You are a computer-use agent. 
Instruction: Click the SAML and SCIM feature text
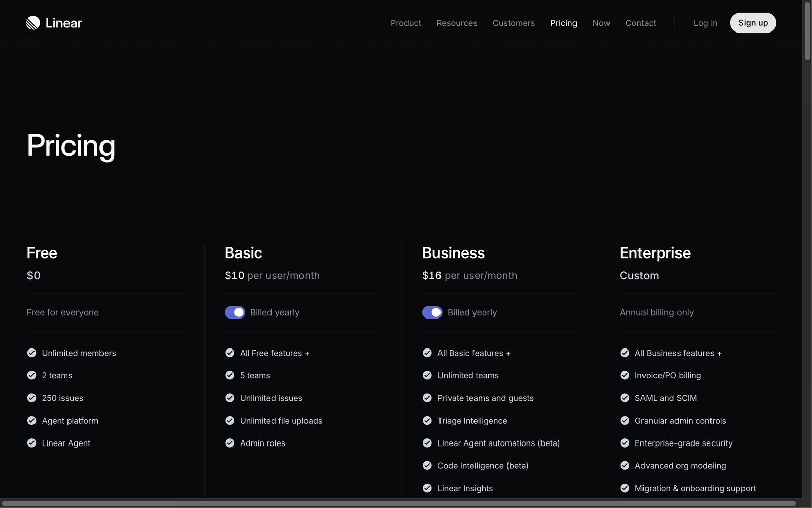tap(666, 398)
